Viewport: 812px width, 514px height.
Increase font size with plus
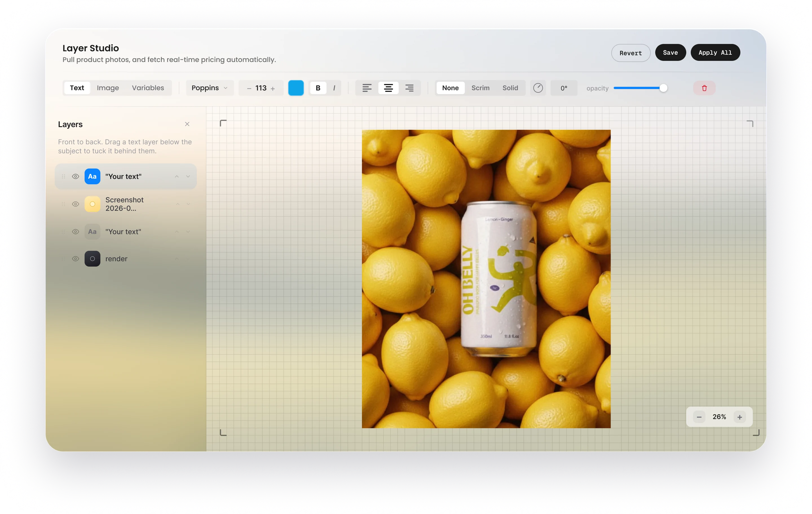[272, 88]
